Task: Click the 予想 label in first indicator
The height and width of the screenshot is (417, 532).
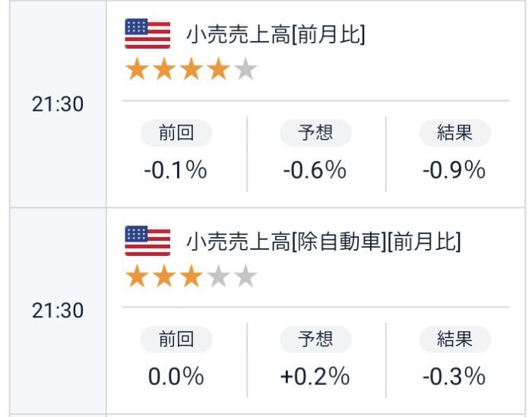Action: pos(315,133)
